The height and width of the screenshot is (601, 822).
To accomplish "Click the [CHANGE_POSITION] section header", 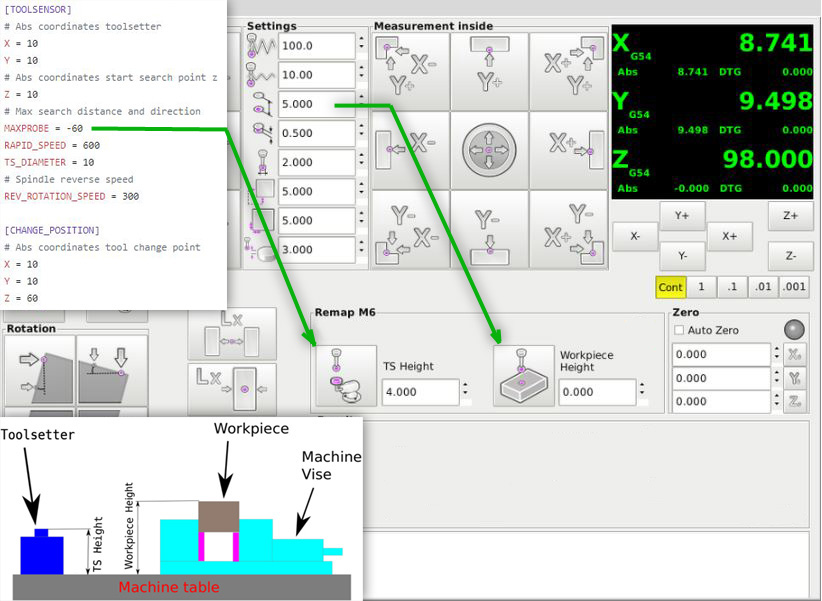I will tap(52, 230).
